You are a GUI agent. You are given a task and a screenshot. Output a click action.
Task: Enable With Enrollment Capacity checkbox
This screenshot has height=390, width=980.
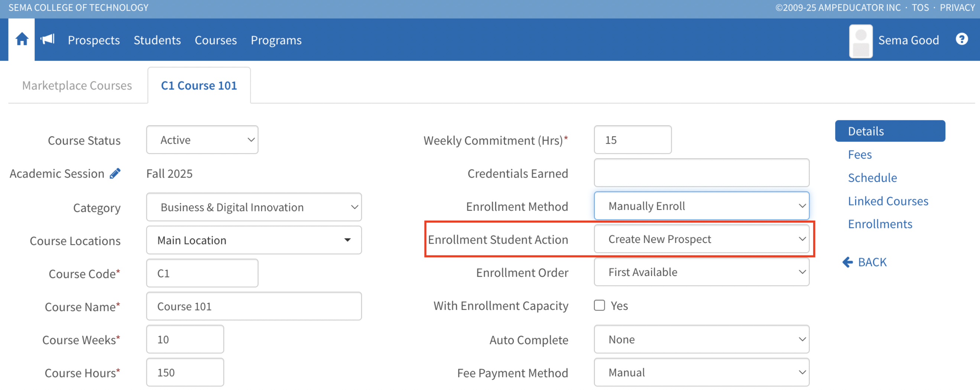click(x=599, y=305)
